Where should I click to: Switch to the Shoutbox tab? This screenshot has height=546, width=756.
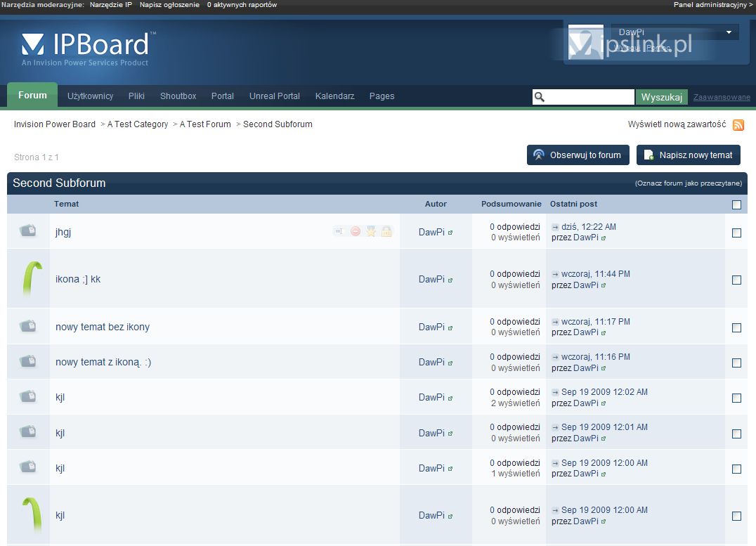coord(178,96)
